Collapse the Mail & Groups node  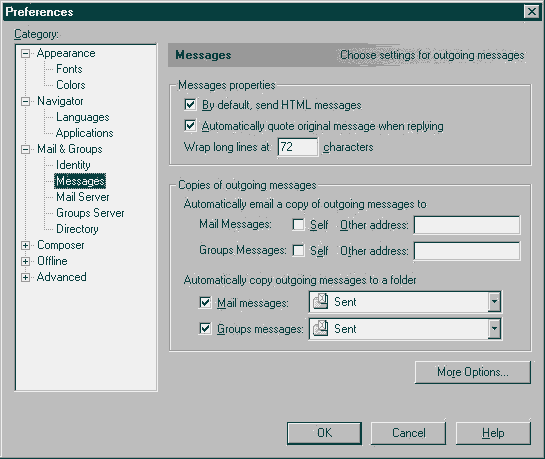click(25, 149)
